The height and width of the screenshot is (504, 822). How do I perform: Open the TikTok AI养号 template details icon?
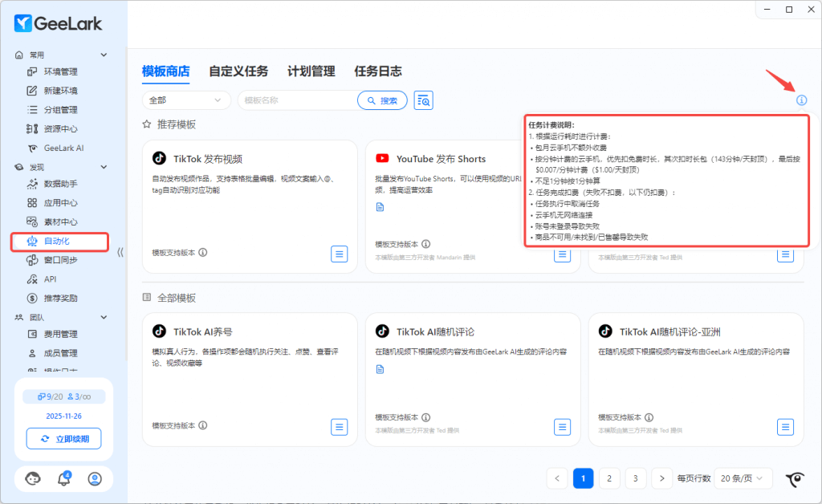click(x=340, y=426)
